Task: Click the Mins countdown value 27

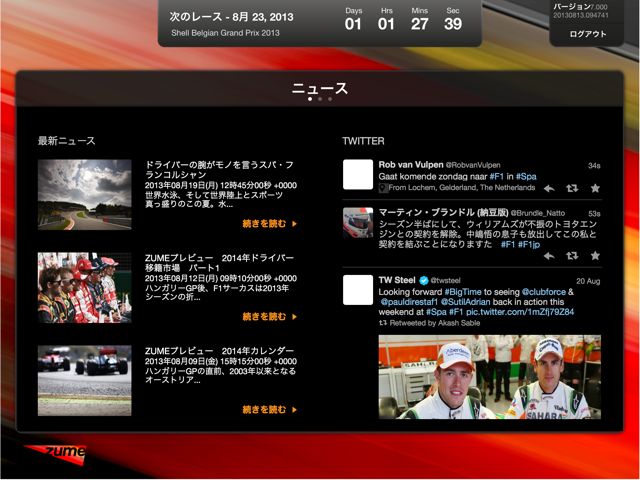Action: [420, 24]
